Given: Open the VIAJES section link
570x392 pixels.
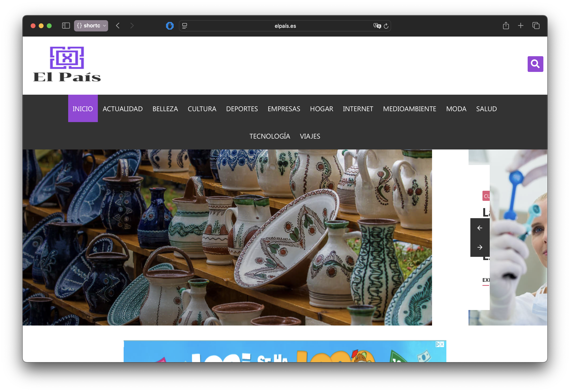Looking at the screenshot, I should click(x=310, y=136).
